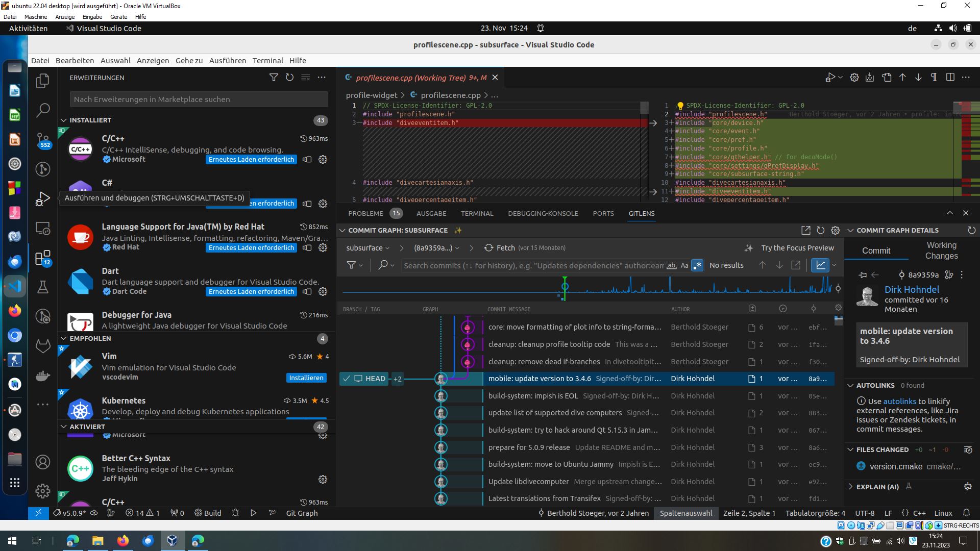Toggle regular expression search in commit search
Screen dimensions: 980x551
click(x=697, y=265)
